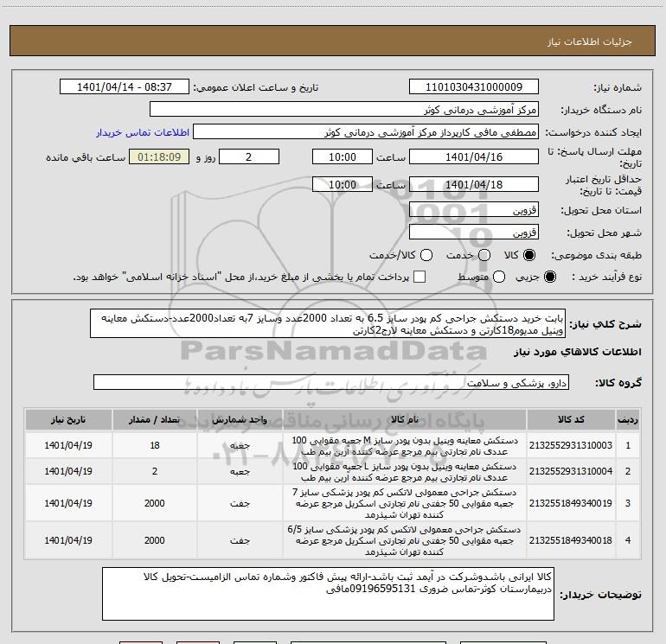The height and width of the screenshot is (644, 666).
Task: Click the تاریخ نیاز column header
Action: coord(68,419)
